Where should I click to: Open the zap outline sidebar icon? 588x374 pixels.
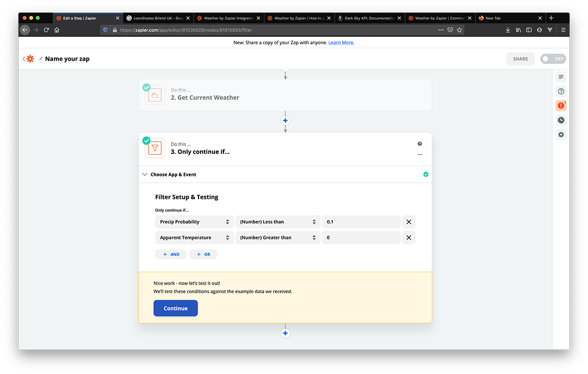(x=561, y=77)
